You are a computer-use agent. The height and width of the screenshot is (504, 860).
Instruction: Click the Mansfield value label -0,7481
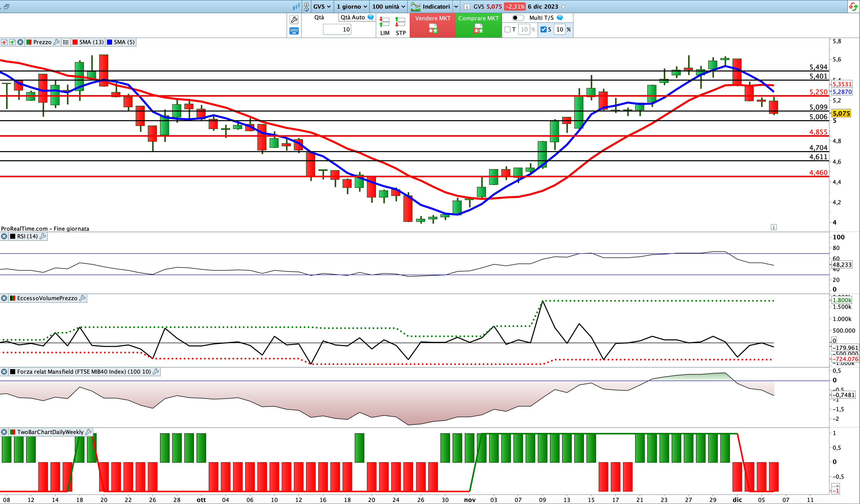(x=843, y=395)
